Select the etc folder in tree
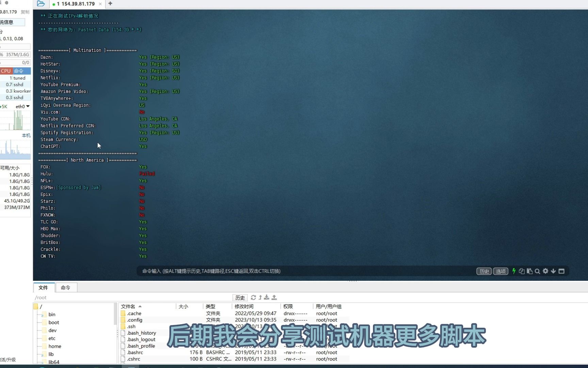Screen dimensions: 588x368 pyautogui.click(x=48, y=338)
